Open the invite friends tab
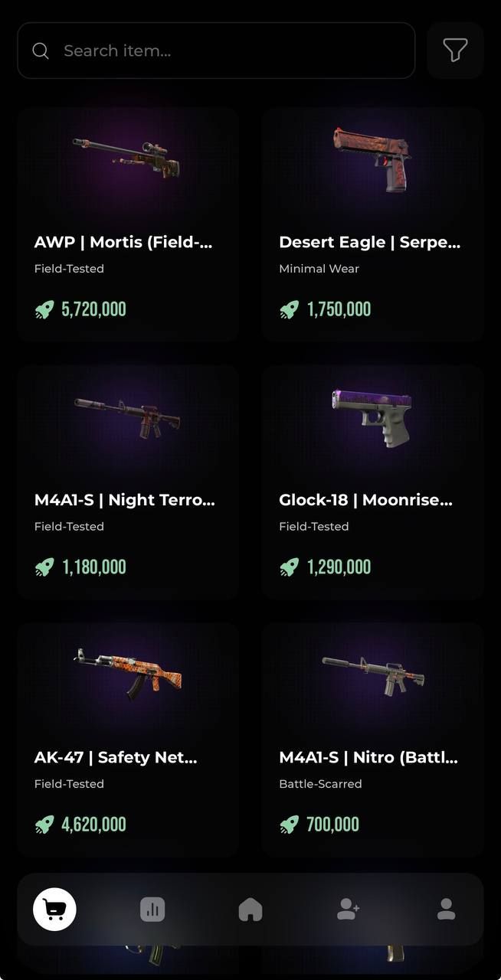501x980 pixels. [x=348, y=909]
